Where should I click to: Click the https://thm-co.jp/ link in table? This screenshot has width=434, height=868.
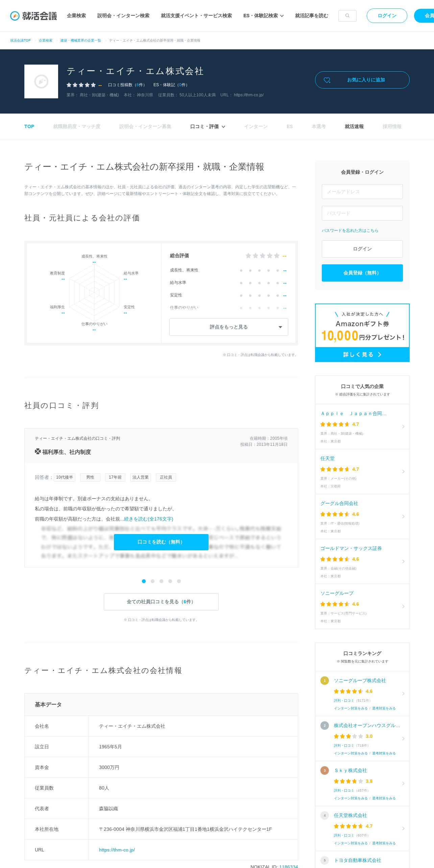click(117, 850)
